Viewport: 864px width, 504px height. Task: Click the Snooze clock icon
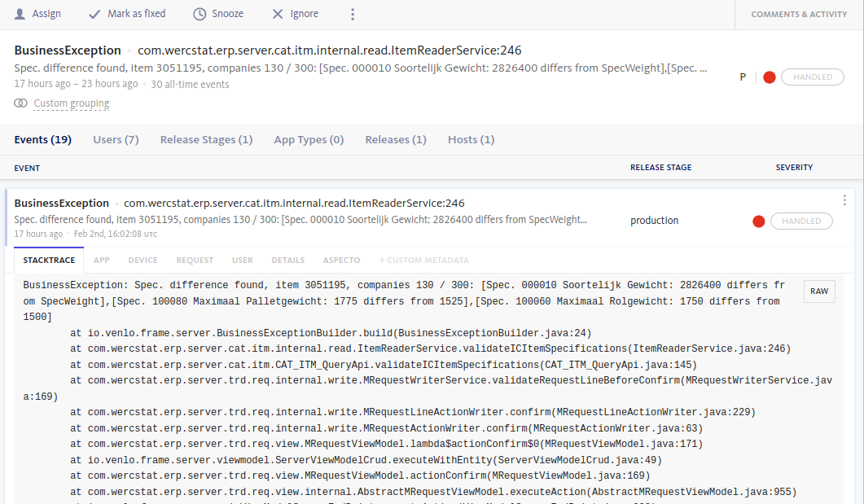point(200,14)
